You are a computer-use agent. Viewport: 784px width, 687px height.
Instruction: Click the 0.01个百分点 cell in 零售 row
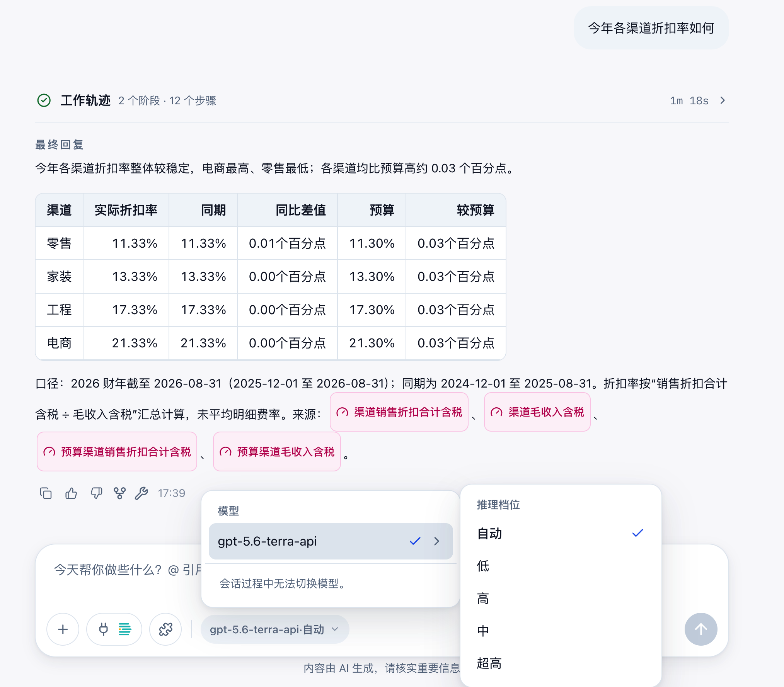point(287,243)
